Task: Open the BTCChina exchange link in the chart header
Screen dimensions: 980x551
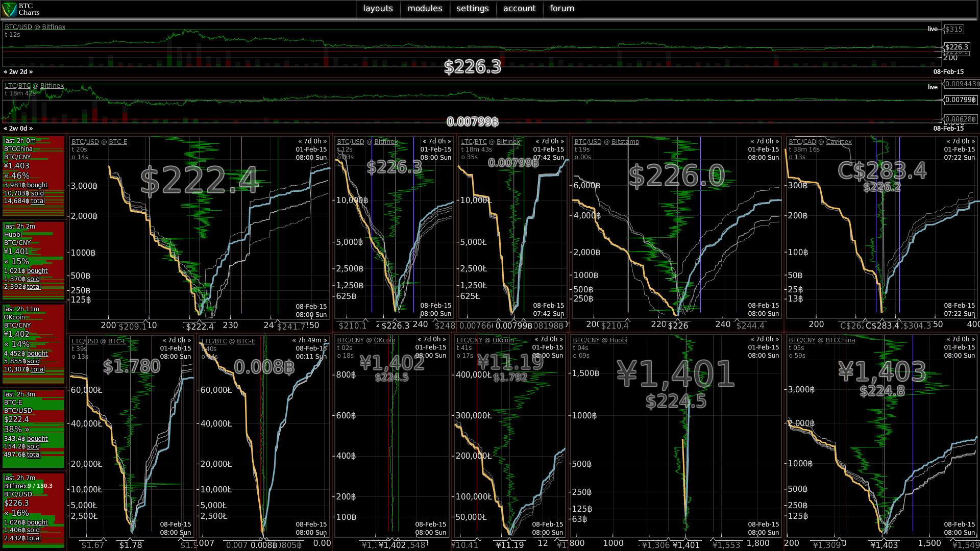Action: tap(840, 340)
